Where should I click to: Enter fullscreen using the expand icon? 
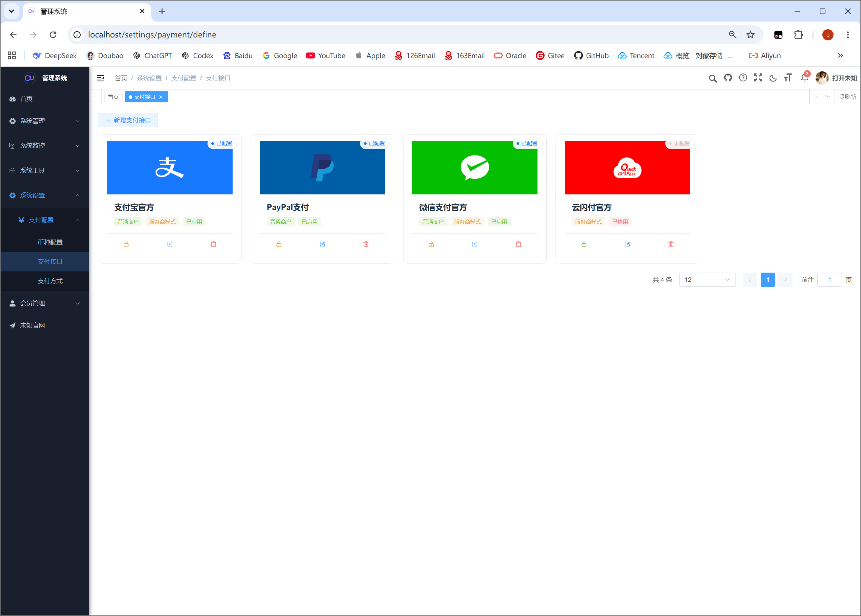click(x=758, y=78)
